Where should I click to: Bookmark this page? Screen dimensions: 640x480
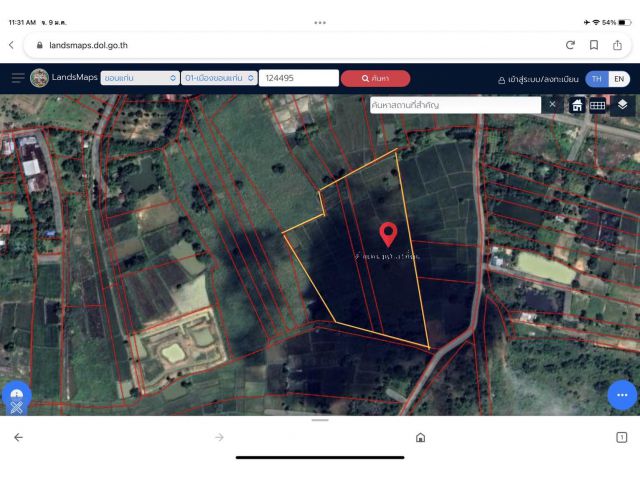point(594,45)
